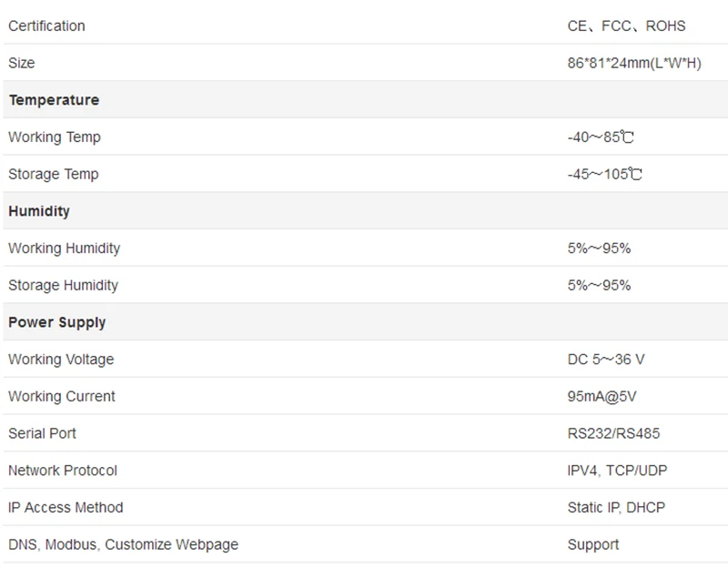Click the Humidity section header

tap(39, 211)
